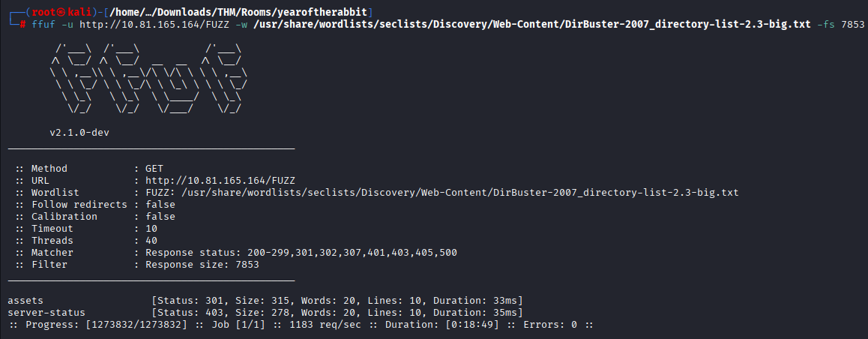Click the Calibration 'false' value

pos(160,217)
